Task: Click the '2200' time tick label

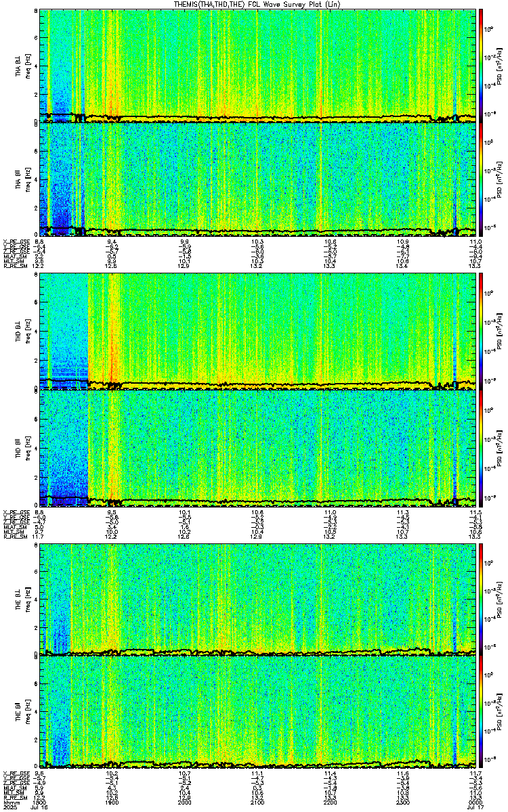Action: (x=331, y=802)
